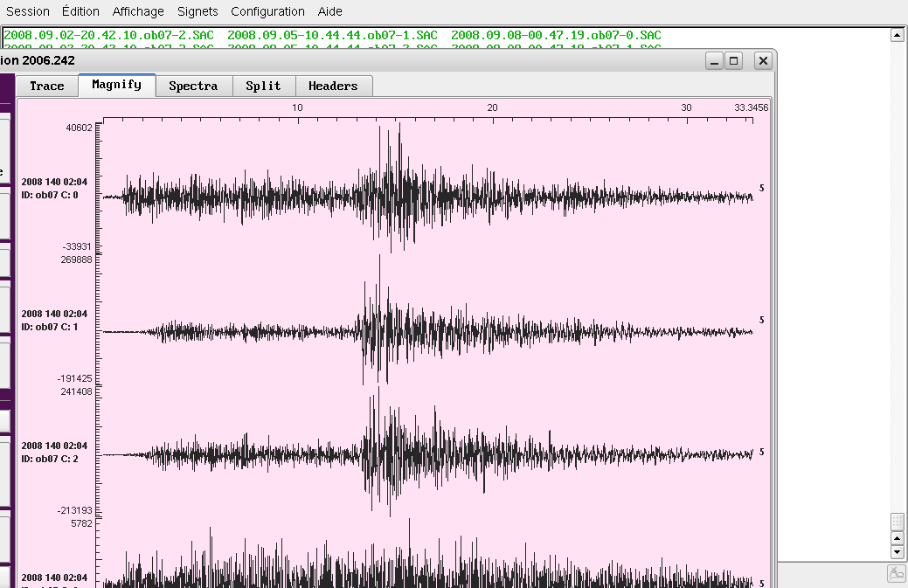This screenshot has width=908, height=588.
Task: Maximize the waveform viewer window
Action: (x=734, y=61)
